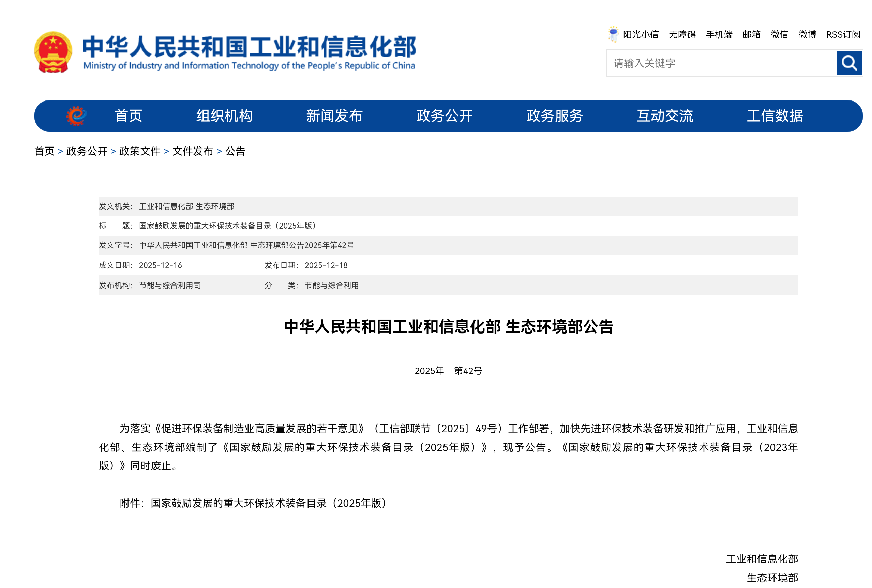Viewport: 872px width, 588px height.
Task: Subscribe via the RSS订阅 link
Action: (x=843, y=34)
